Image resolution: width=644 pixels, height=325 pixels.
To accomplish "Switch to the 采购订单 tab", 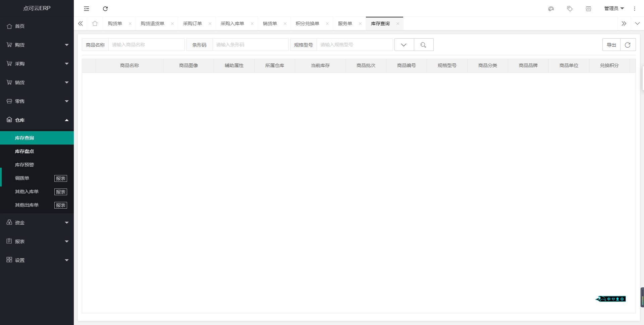I will [x=193, y=23].
